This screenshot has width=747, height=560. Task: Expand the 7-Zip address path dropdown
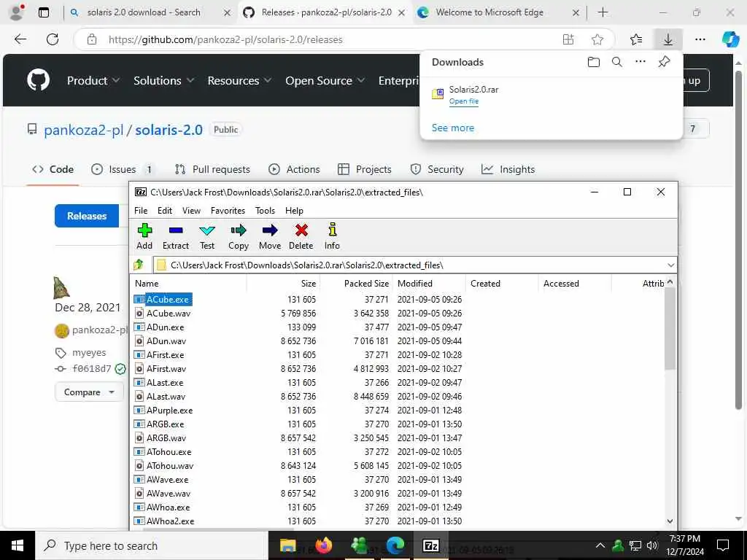click(x=670, y=265)
